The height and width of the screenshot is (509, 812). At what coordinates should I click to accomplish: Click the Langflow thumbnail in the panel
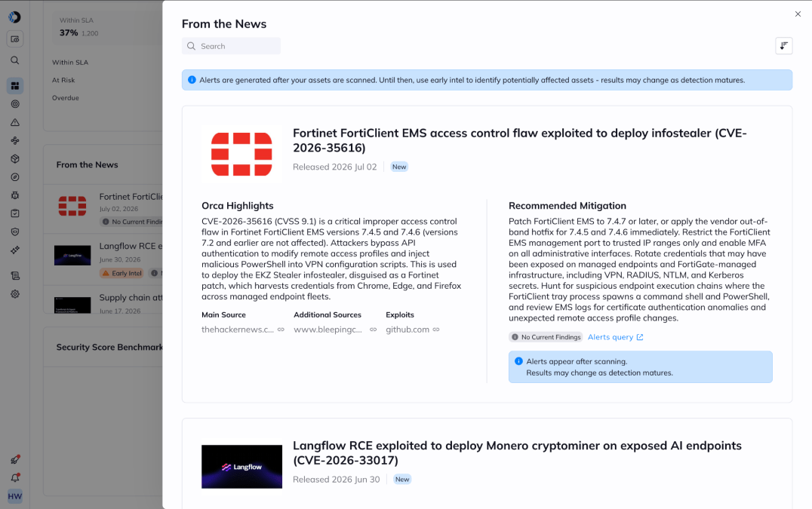[241, 467]
